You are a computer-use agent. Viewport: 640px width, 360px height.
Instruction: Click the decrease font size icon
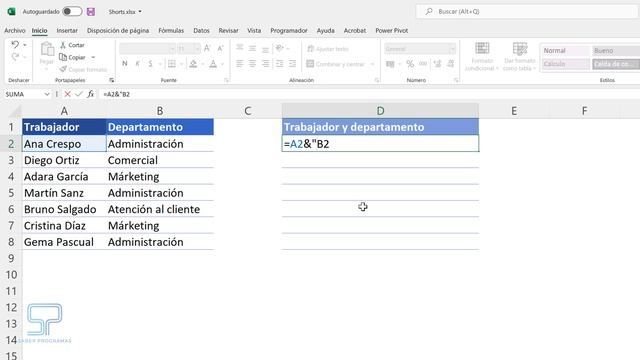click(x=220, y=49)
